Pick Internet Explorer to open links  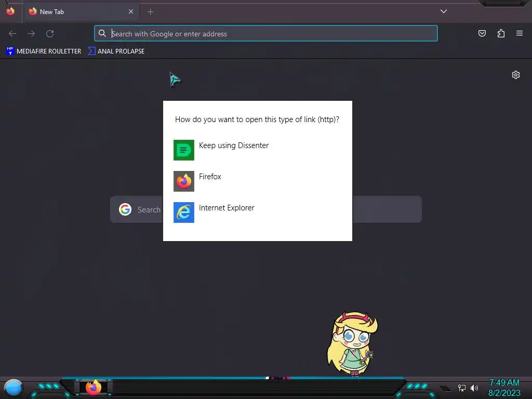[x=257, y=212]
